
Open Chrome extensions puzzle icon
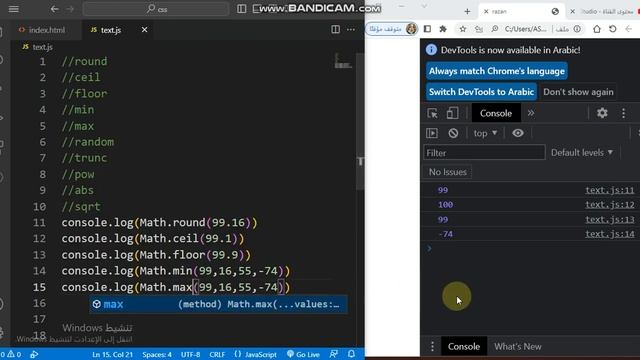tap(443, 29)
